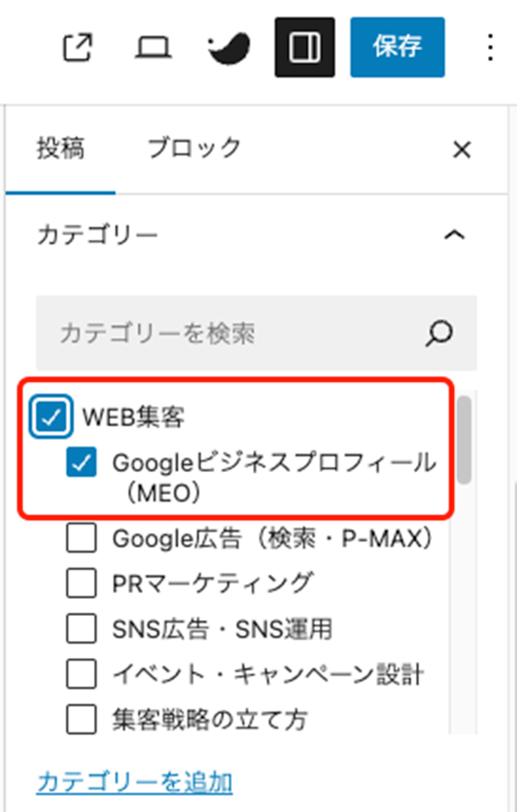517x812 pixels.
Task: Enable the PRマーケティング checkbox
Action: click(x=82, y=582)
